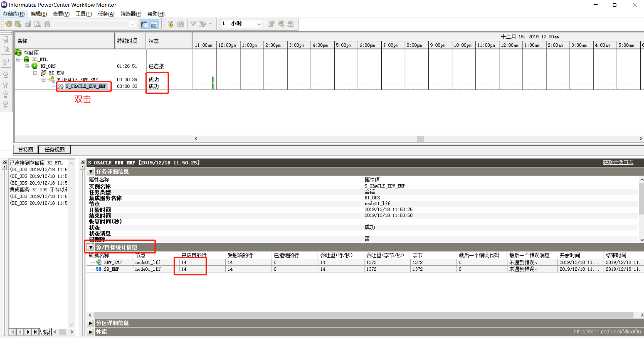
Task: Collapse the BI_EDW folder node
Action: [35, 73]
